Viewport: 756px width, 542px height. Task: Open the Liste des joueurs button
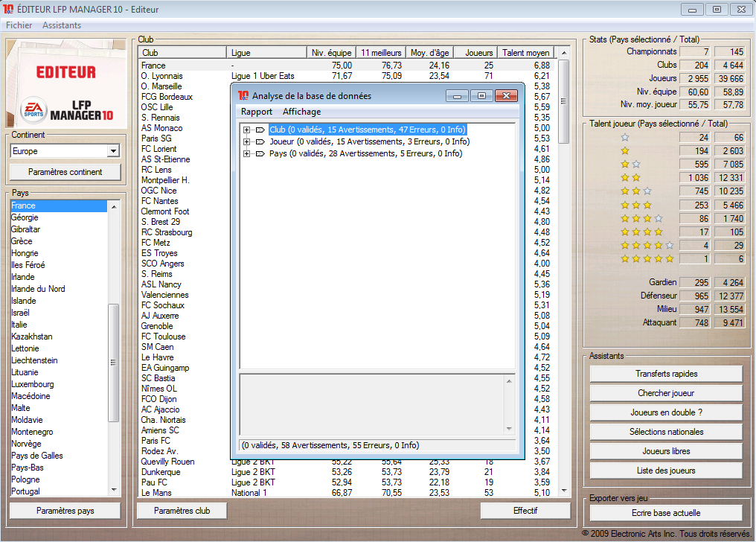click(666, 470)
